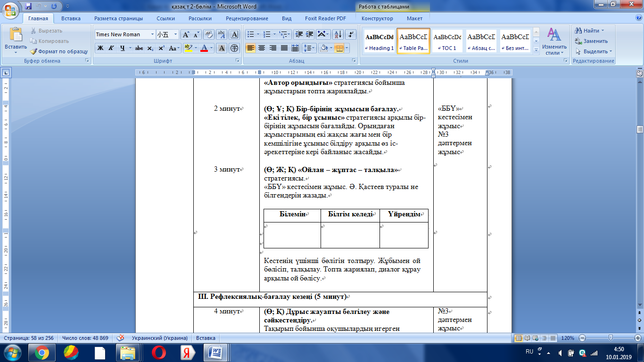
Task: Open the Изменить стили dropdown
Action: pos(554,42)
